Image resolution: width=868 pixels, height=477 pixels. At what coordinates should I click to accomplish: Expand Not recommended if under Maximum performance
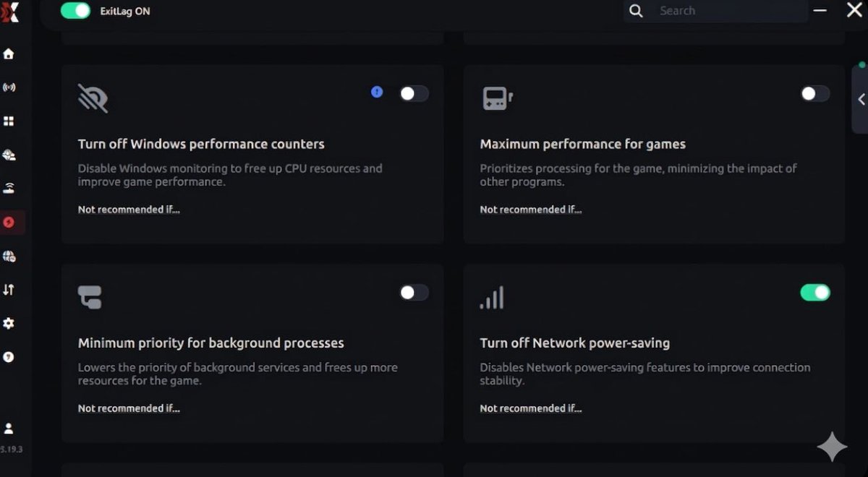531,210
